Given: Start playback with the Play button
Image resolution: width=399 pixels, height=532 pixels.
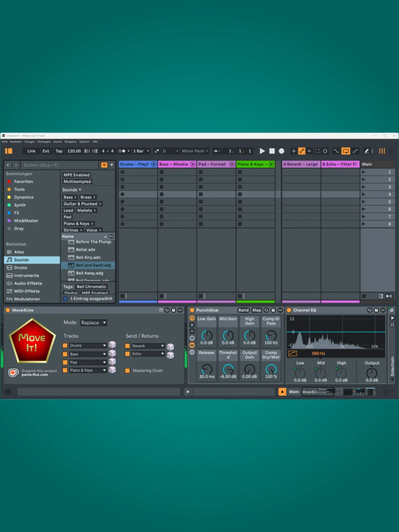Looking at the screenshot, I should [262, 151].
